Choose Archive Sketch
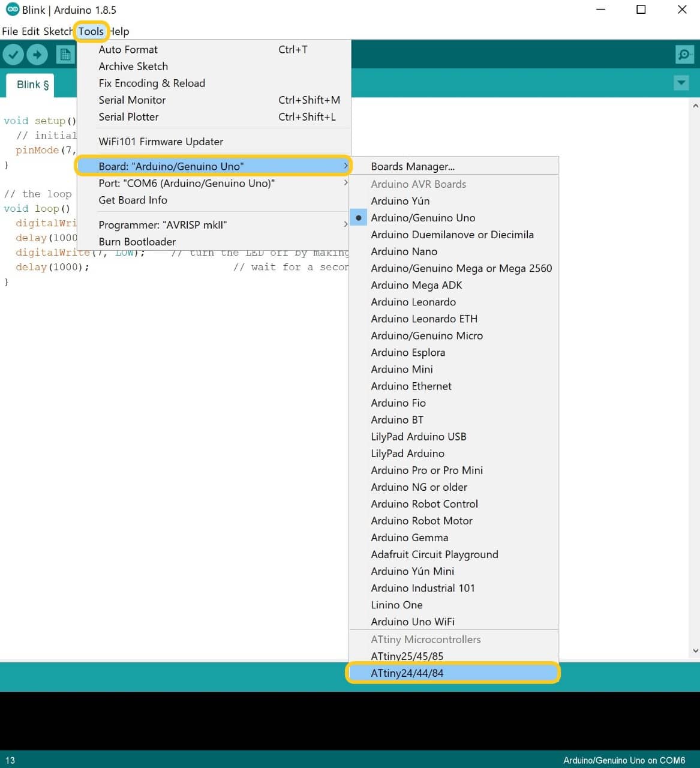 214,67
